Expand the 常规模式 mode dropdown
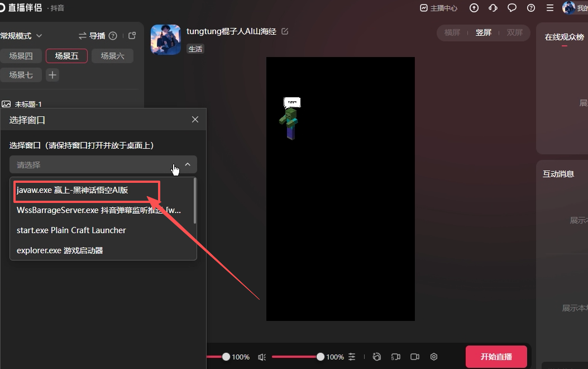Viewport: 588px width, 369px height. tap(21, 36)
